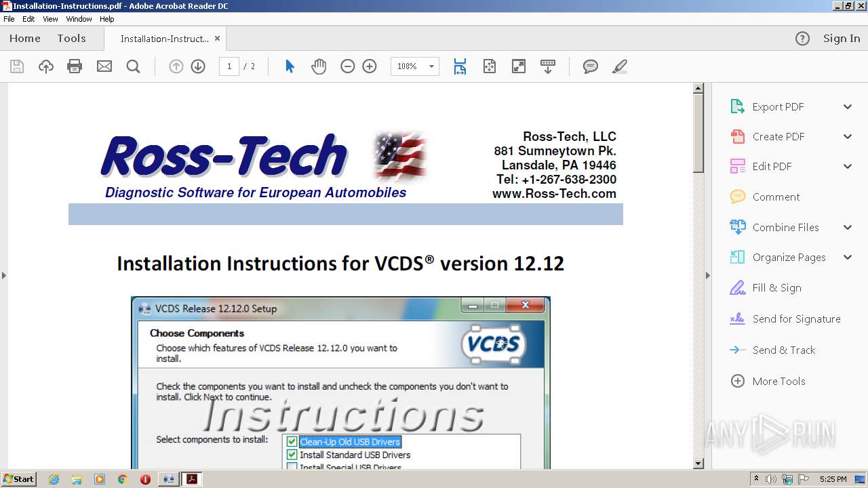The width and height of the screenshot is (868, 488).
Task: Open the Edit menu
Action: pos(28,19)
